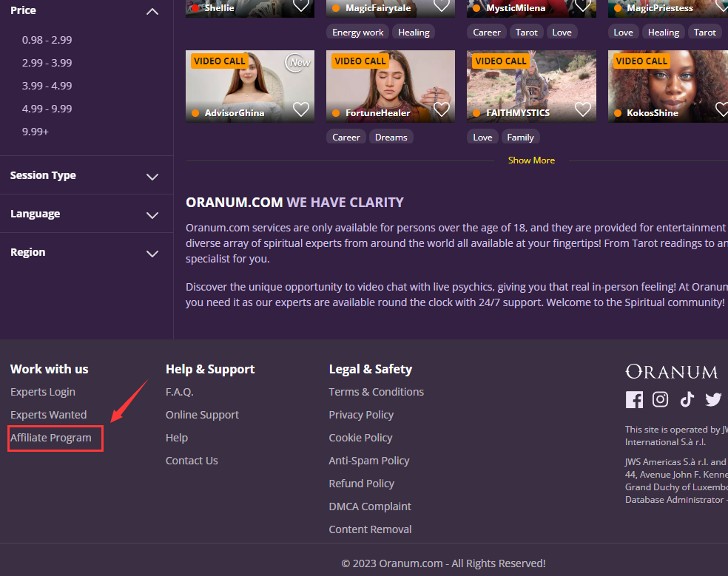Open AdvisorGhina video call thumbnail

pyautogui.click(x=250, y=87)
